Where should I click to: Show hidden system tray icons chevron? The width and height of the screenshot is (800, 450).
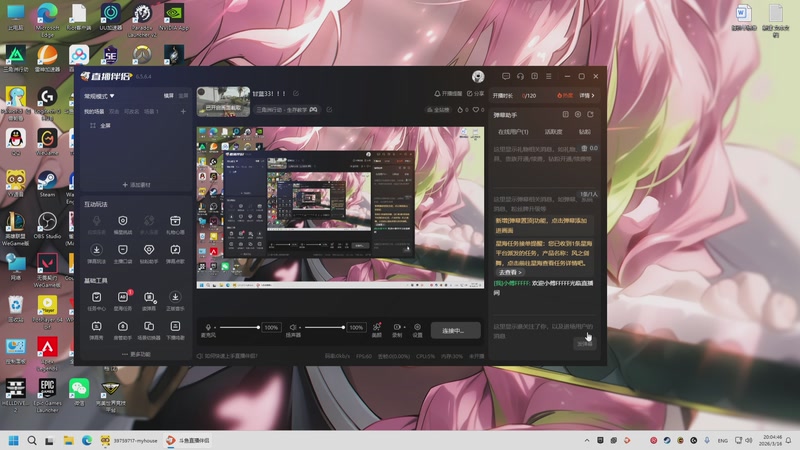pos(587,440)
